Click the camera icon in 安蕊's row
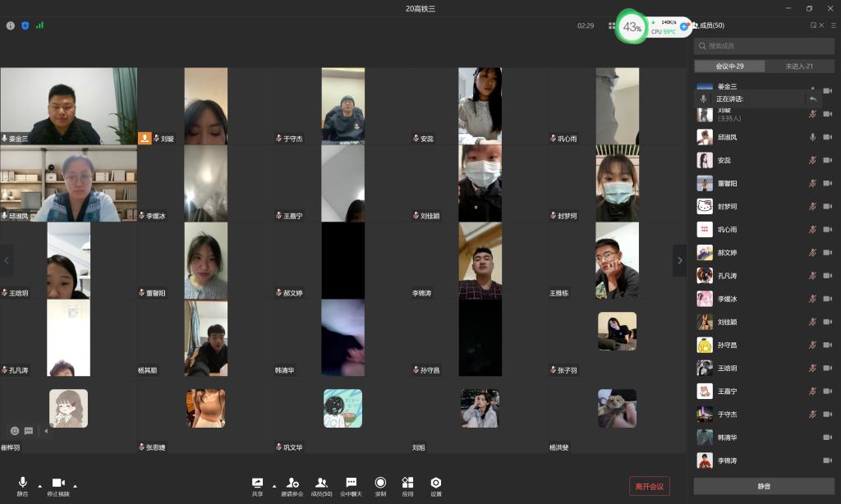Image resolution: width=841 pixels, height=504 pixels. coord(828,160)
